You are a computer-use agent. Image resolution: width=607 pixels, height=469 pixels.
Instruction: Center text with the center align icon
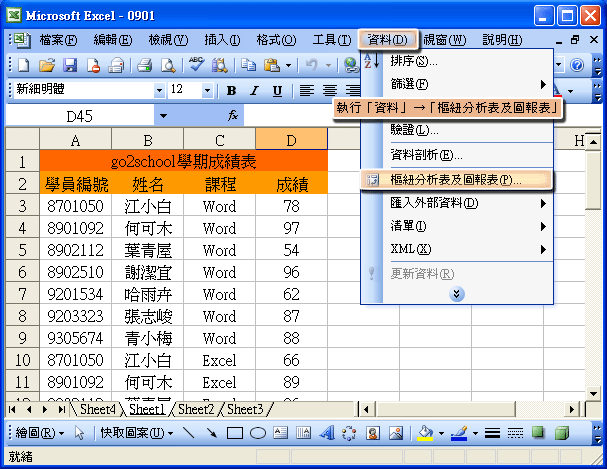(330, 91)
